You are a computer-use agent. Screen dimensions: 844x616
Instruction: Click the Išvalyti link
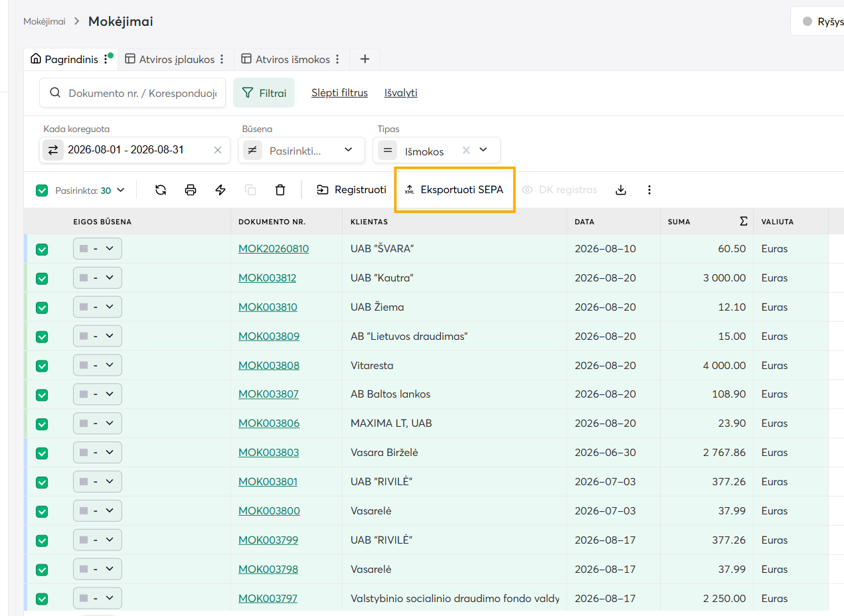(x=401, y=93)
